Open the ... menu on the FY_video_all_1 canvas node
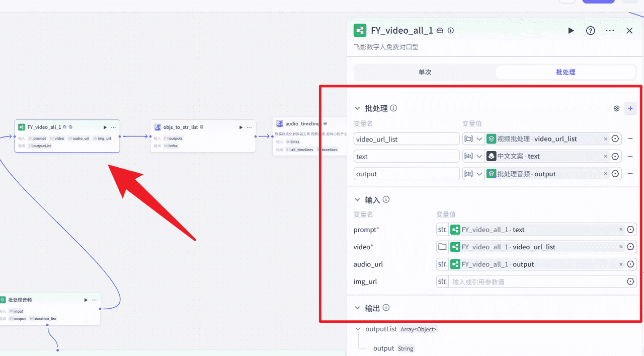Image resolution: width=644 pixels, height=356 pixels. coord(113,127)
